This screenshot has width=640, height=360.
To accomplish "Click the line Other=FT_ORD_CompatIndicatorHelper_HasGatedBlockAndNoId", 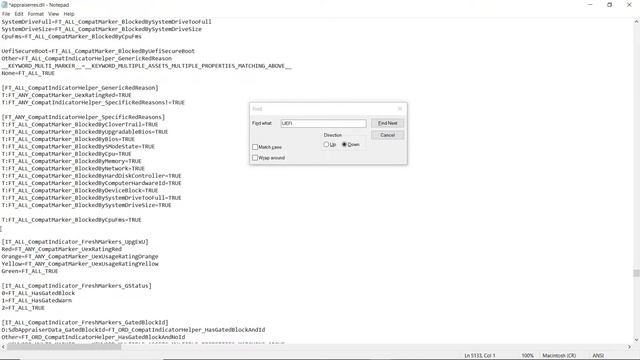I will pos(93,338).
